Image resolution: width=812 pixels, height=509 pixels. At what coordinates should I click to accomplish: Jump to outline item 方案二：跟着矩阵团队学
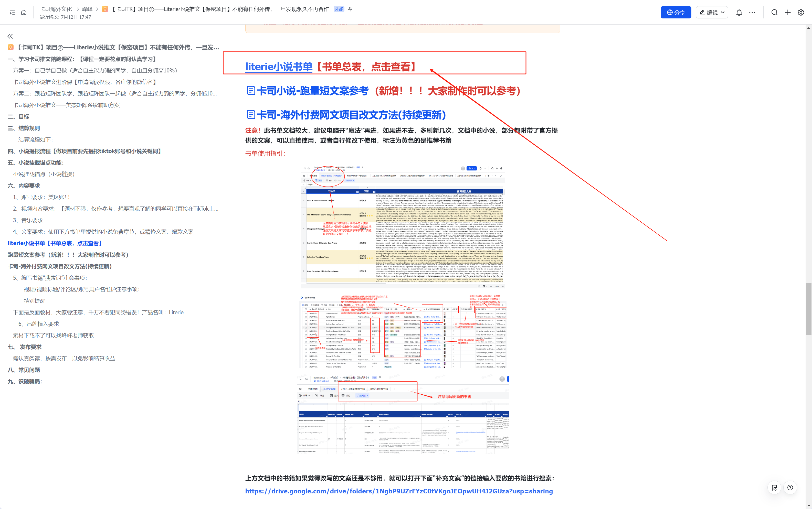(115, 94)
